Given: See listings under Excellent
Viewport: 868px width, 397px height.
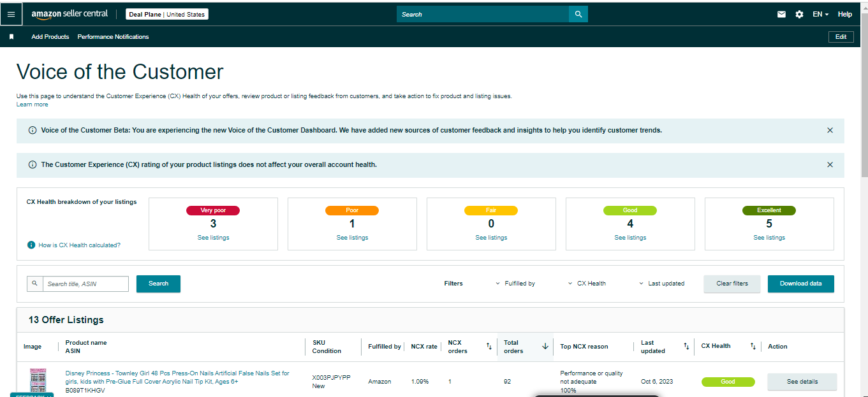Looking at the screenshot, I should [x=769, y=238].
